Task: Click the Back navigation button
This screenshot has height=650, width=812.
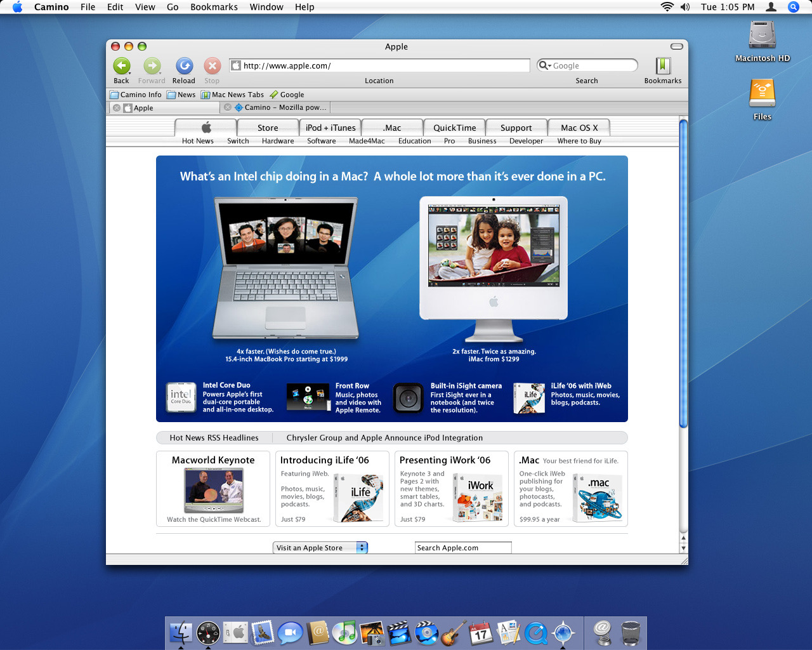Action: [x=121, y=66]
